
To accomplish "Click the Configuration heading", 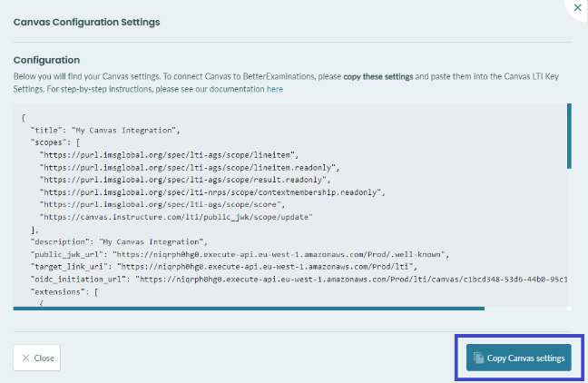I will (46, 60).
